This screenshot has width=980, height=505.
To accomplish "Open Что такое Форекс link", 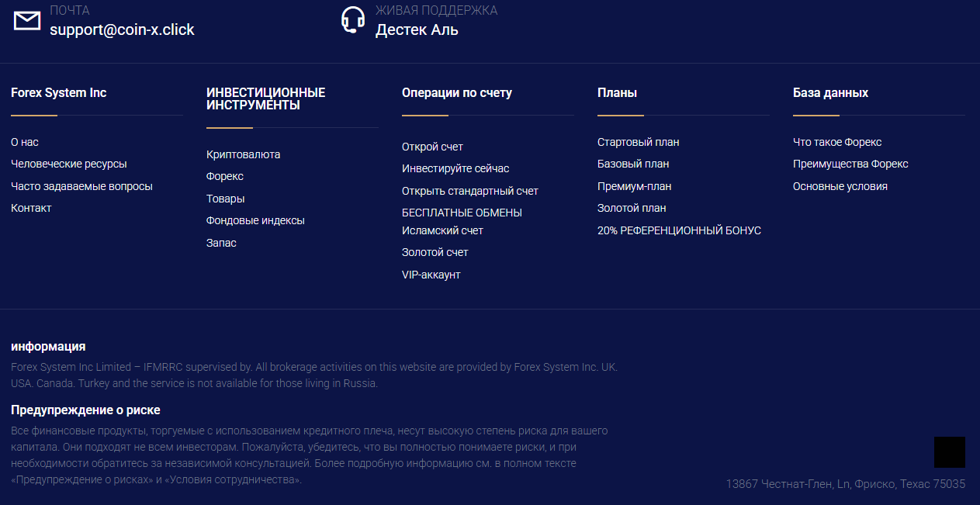I will 837,142.
